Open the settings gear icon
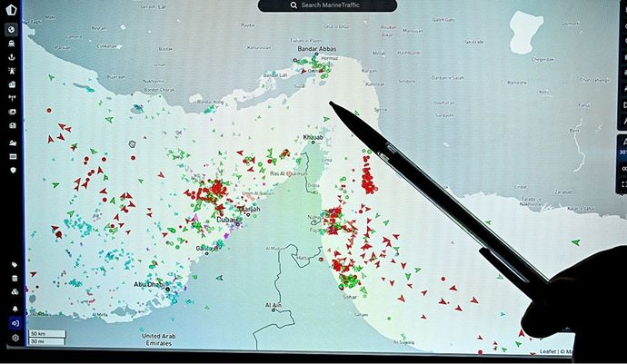The width and height of the screenshot is (627, 364). click(15, 338)
